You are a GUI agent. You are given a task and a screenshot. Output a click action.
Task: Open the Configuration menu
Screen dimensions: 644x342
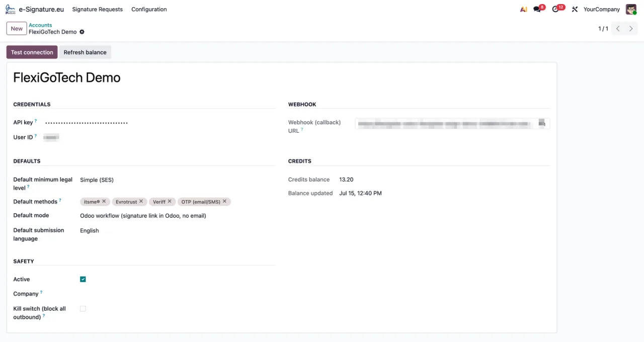(x=149, y=9)
